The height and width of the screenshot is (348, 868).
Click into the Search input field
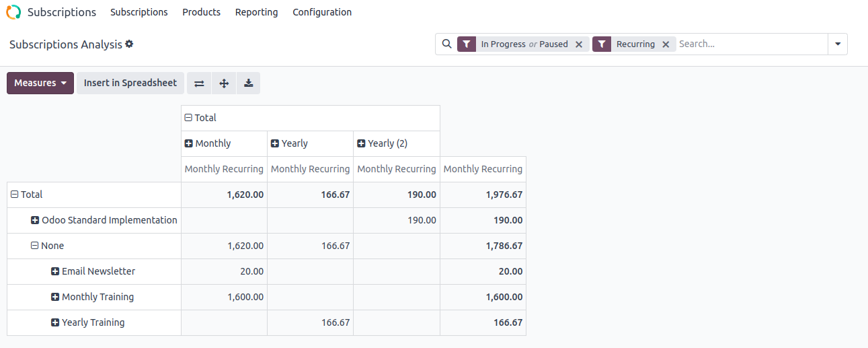750,44
